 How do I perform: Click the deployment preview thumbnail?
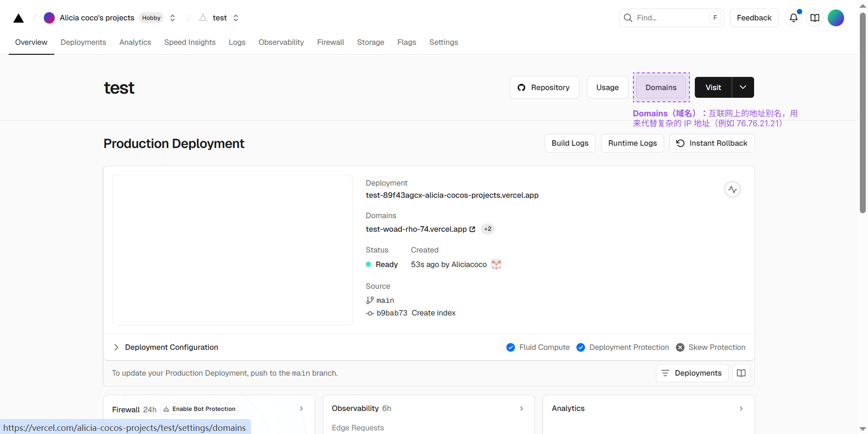(x=232, y=250)
